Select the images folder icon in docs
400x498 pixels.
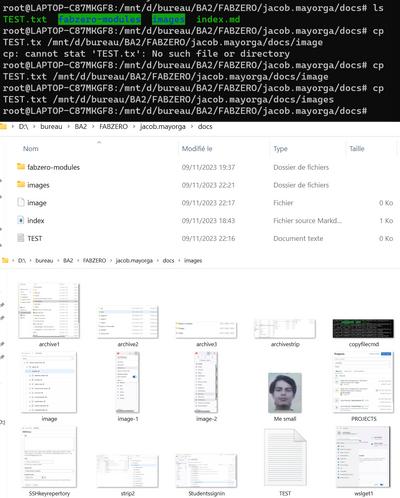point(21,184)
